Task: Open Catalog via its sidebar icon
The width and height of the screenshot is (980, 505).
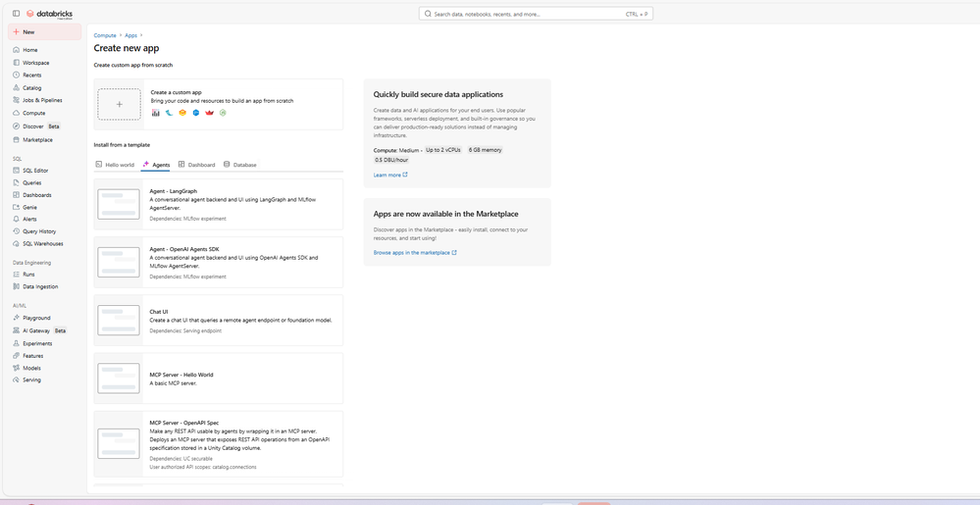Action: pos(17,88)
